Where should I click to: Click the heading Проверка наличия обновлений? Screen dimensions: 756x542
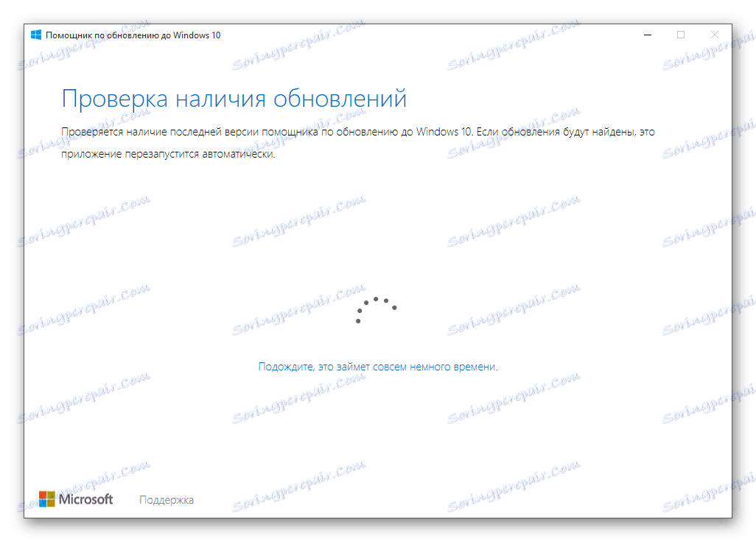click(234, 98)
